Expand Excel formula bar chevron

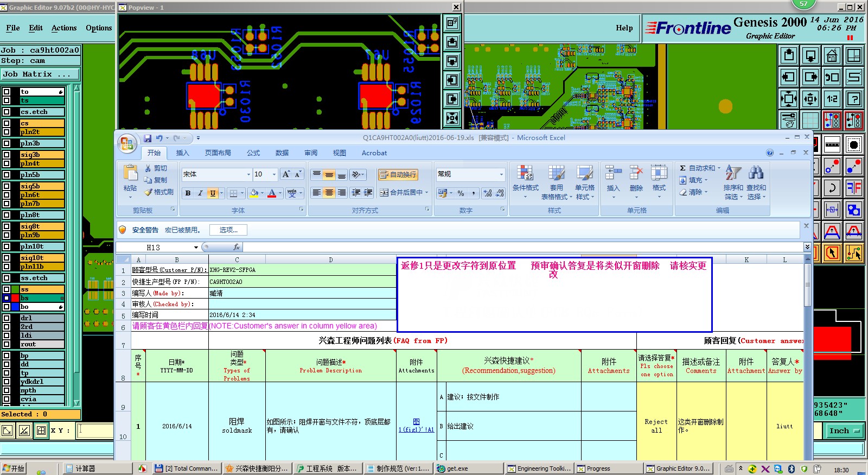tap(807, 247)
